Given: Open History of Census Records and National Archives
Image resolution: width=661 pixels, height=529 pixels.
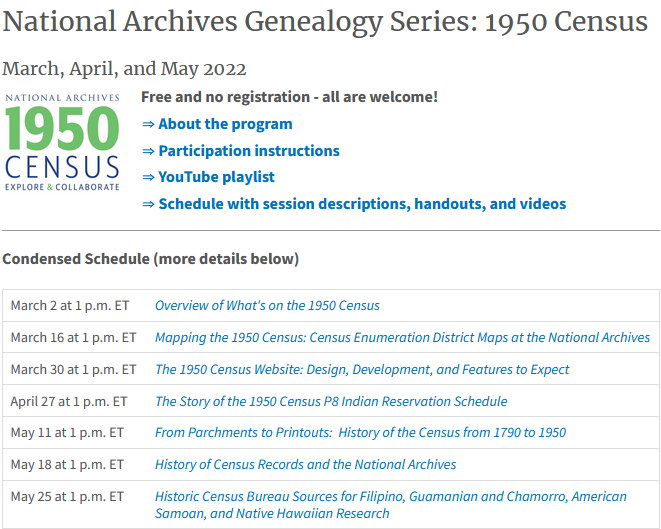Looking at the screenshot, I should click(x=306, y=465).
